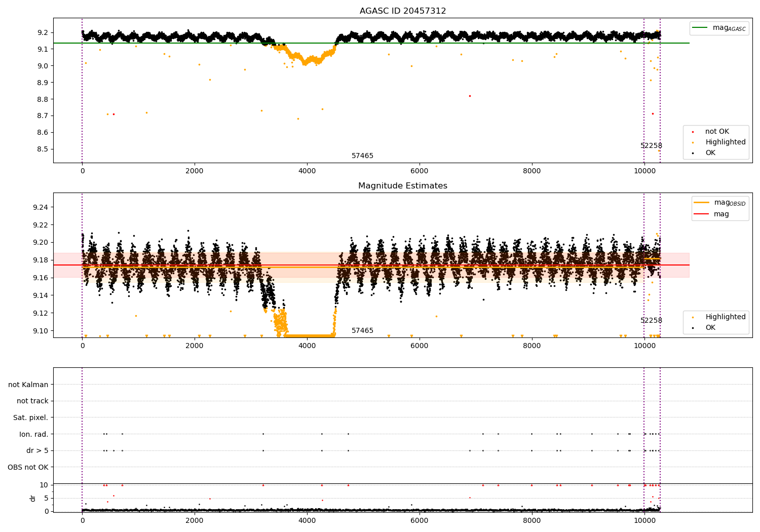The width and height of the screenshot is (760, 532).
Task: Click the '10000' x-axis tick of top plot
Action: click(x=644, y=171)
